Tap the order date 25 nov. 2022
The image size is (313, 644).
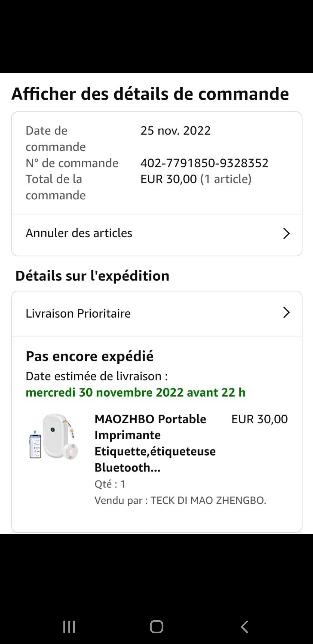click(x=175, y=131)
